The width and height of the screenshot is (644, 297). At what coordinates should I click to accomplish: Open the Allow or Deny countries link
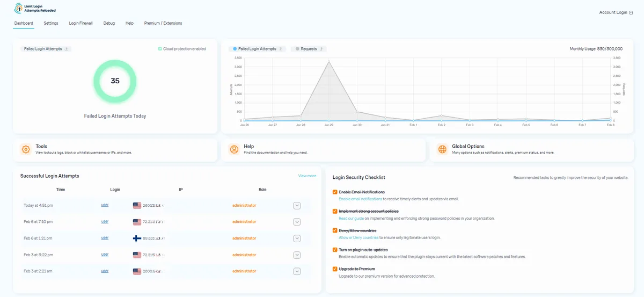click(x=358, y=237)
